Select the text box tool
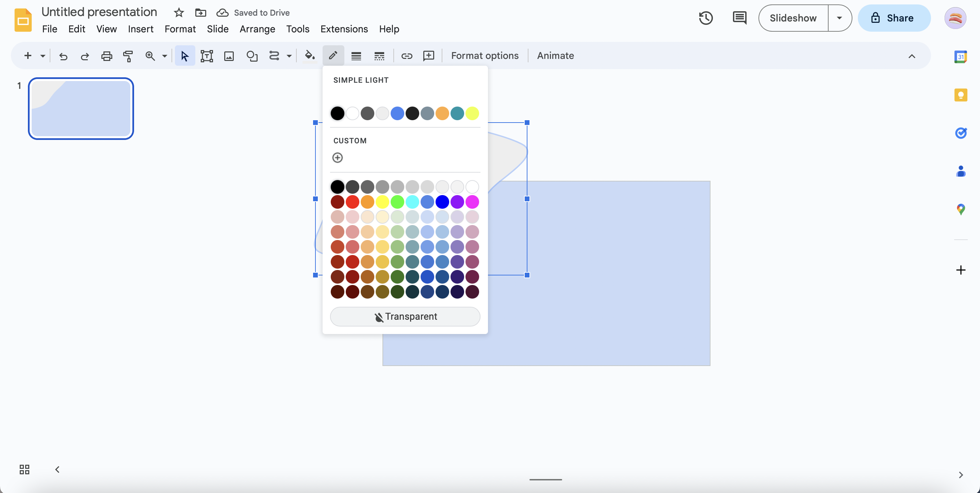The image size is (980, 493). coord(207,56)
